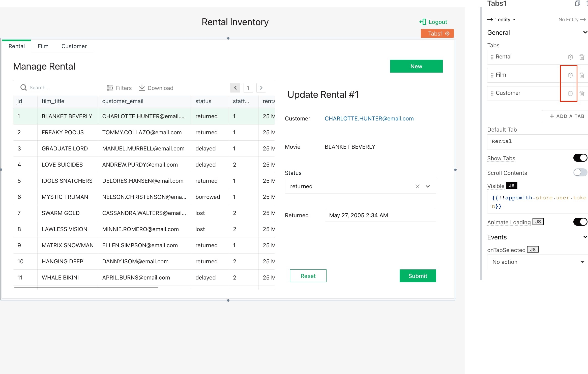Go to next table page arrow
588x374 pixels.
tap(261, 88)
